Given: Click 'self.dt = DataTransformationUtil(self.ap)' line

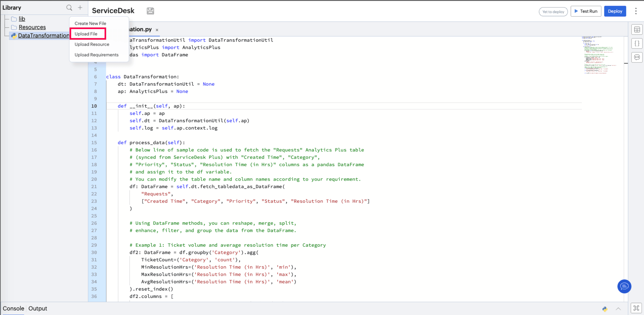Looking at the screenshot, I should tap(189, 121).
